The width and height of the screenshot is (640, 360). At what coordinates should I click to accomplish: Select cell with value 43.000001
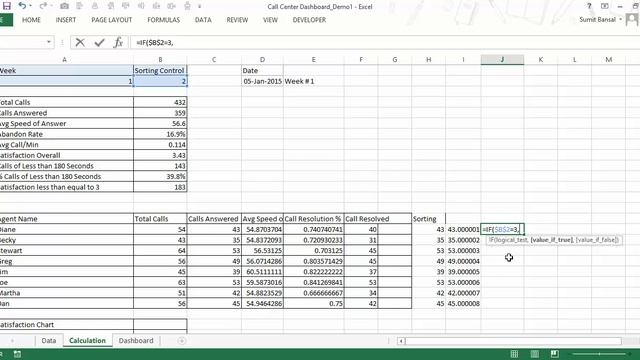(463, 229)
